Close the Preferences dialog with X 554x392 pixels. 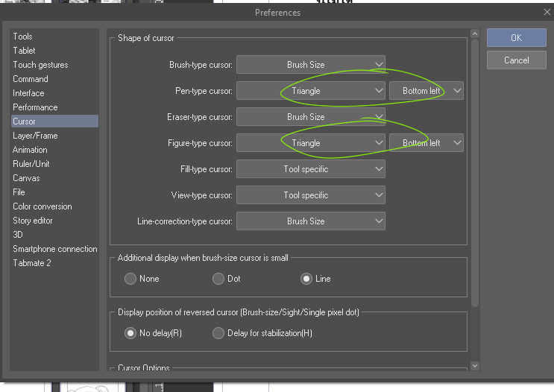(547, 13)
